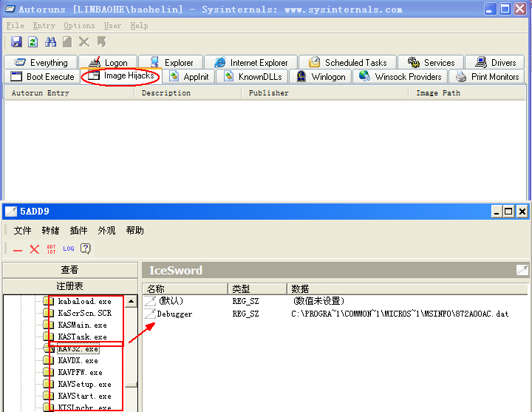Screen dimensions: 532x412
Task: Click the 类型 column header
Action: pyautogui.click(x=258, y=288)
